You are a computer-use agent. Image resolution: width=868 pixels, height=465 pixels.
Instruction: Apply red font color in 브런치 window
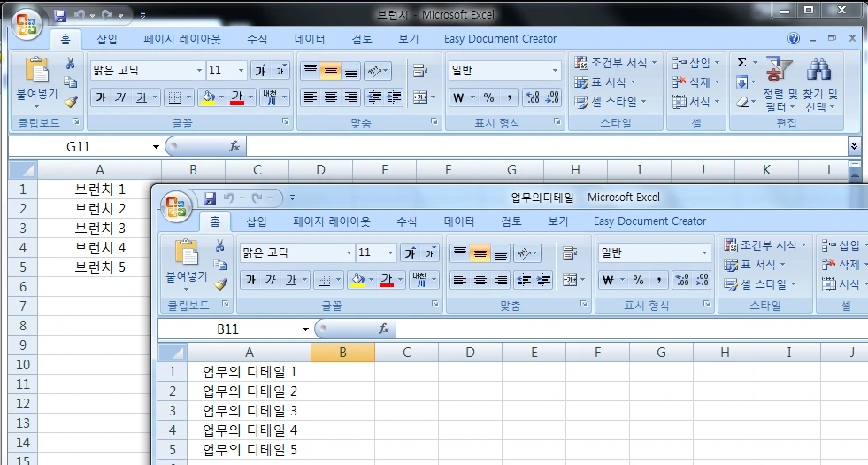click(237, 97)
